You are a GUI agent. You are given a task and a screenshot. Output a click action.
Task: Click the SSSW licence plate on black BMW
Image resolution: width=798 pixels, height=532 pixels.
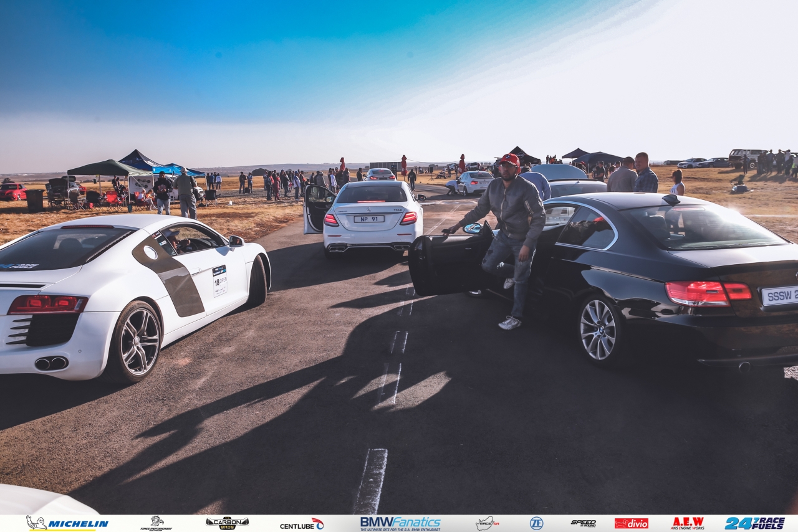[781, 296]
